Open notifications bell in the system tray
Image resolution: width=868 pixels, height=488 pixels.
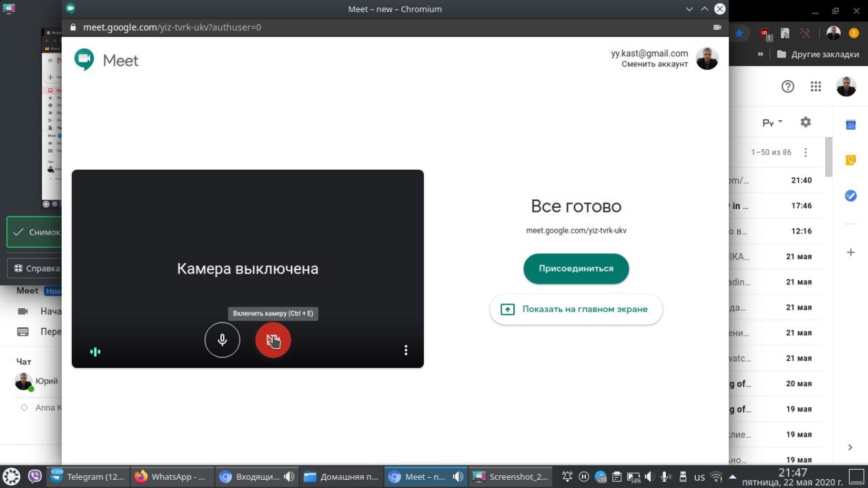click(567, 476)
